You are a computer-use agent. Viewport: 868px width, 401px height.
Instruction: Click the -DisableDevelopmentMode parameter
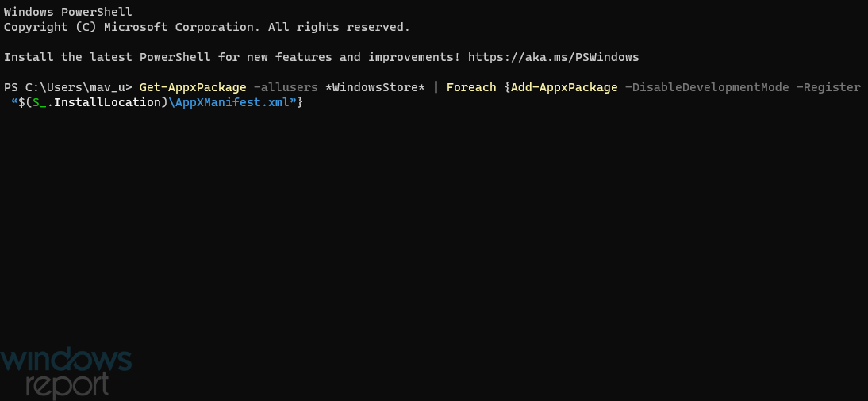[707, 87]
